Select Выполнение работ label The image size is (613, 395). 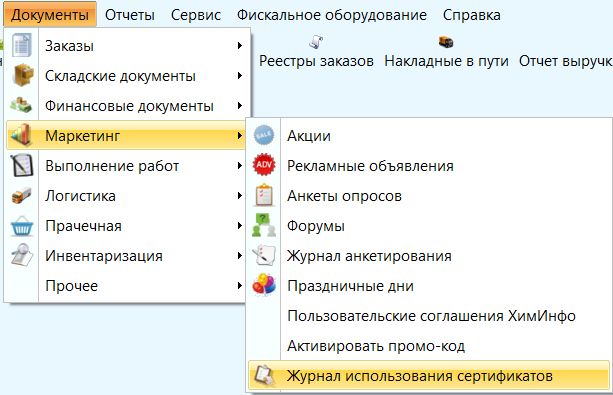tap(112, 166)
